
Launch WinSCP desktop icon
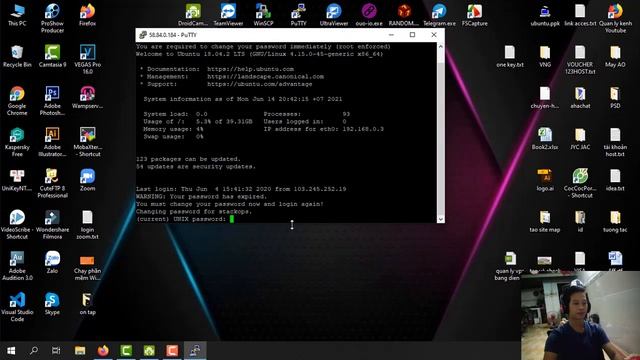(x=263, y=15)
